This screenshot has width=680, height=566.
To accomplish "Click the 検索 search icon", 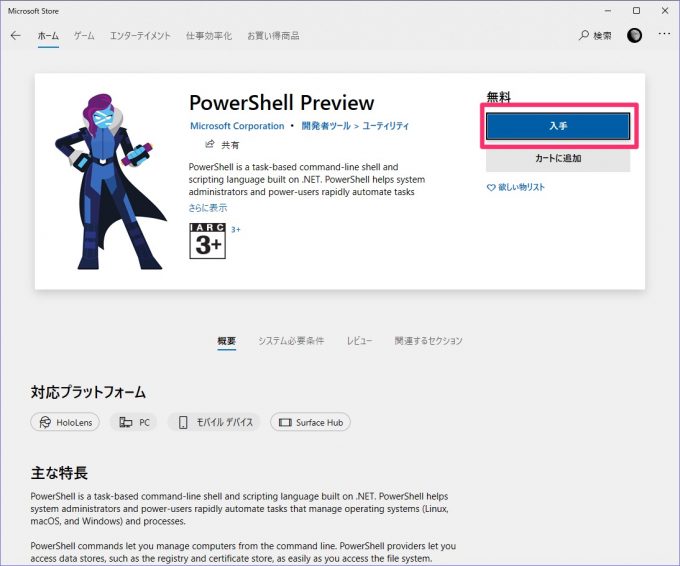I will point(584,35).
